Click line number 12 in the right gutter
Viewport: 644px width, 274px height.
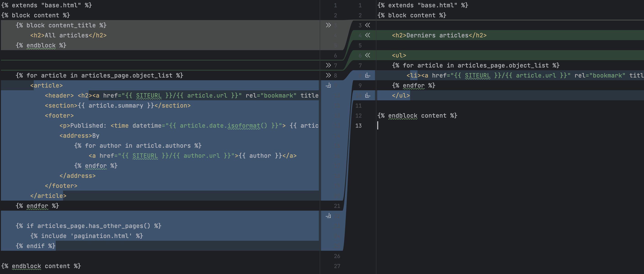359,116
